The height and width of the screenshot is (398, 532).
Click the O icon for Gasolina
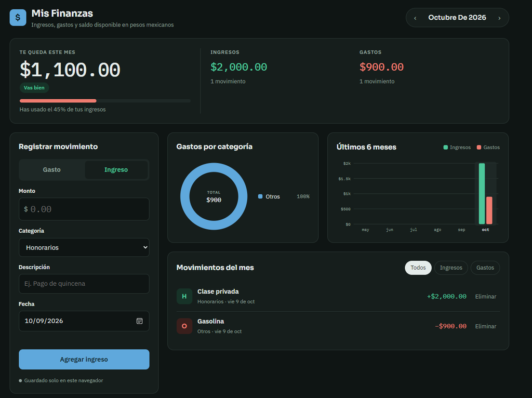[184, 326]
